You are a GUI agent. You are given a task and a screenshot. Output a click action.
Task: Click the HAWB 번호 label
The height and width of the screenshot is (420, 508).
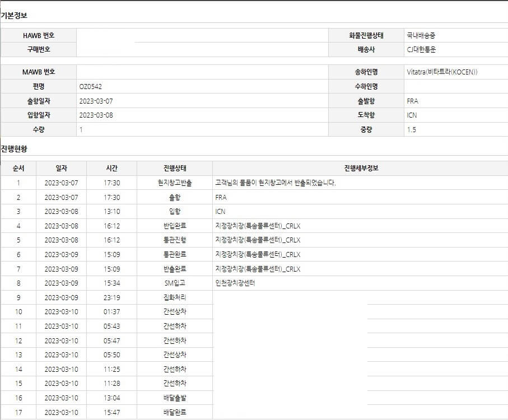tap(39, 35)
